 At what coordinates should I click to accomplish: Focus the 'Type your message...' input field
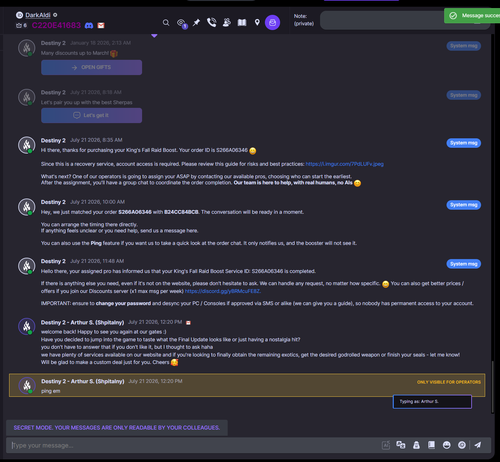(193, 445)
